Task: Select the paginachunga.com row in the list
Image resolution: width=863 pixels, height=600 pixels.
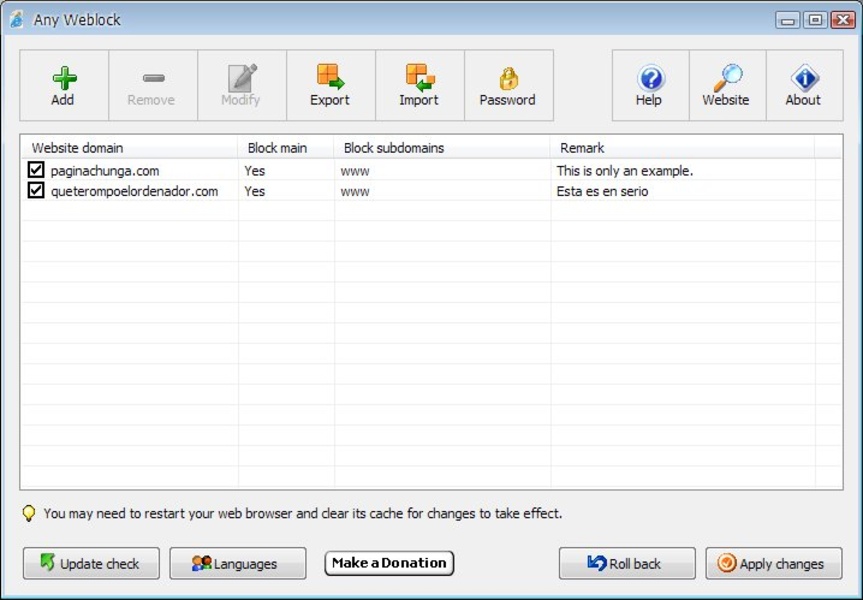Action: tap(140, 170)
